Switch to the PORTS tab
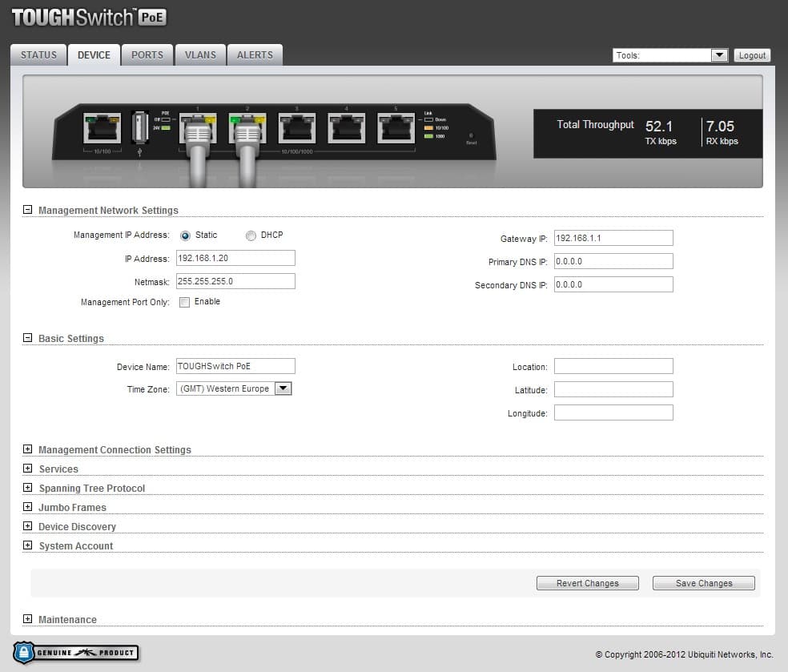Screen dimensions: 788x672 pyautogui.click(x=147, y=55)
